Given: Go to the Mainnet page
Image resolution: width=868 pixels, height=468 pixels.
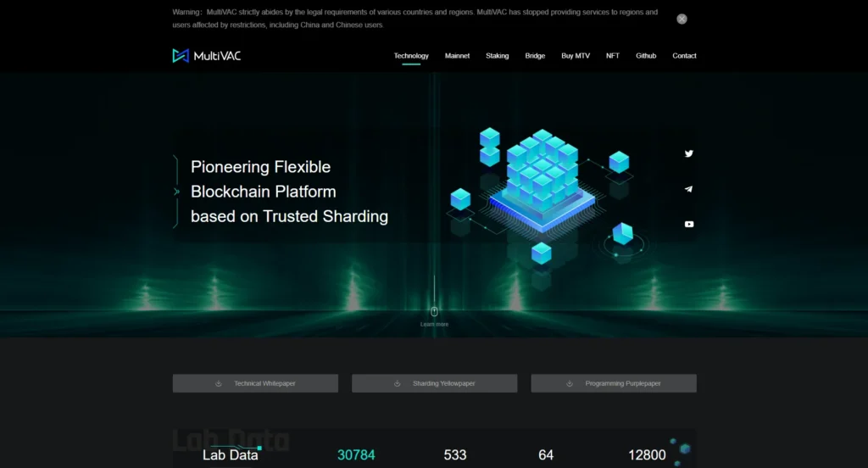Looking at the screenshot, I should click(457, 56).
